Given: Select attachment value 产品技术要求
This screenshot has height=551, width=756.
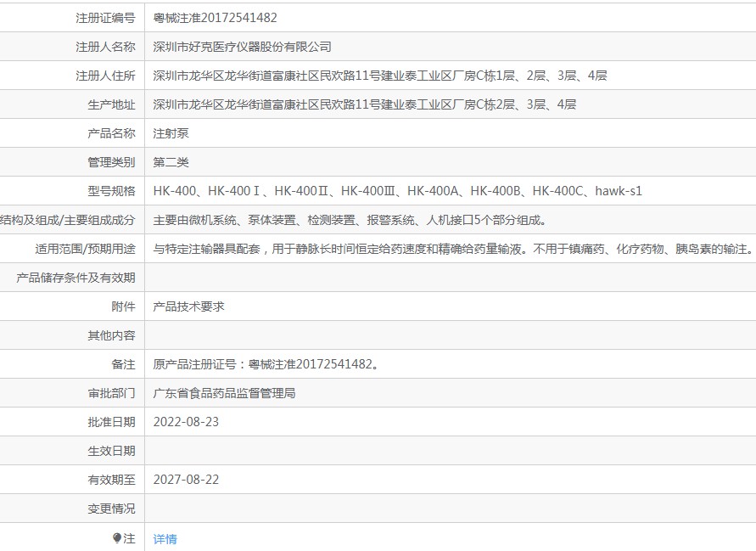Looking at the screenshot, I should pyautogui.click(x=188, y=306).
